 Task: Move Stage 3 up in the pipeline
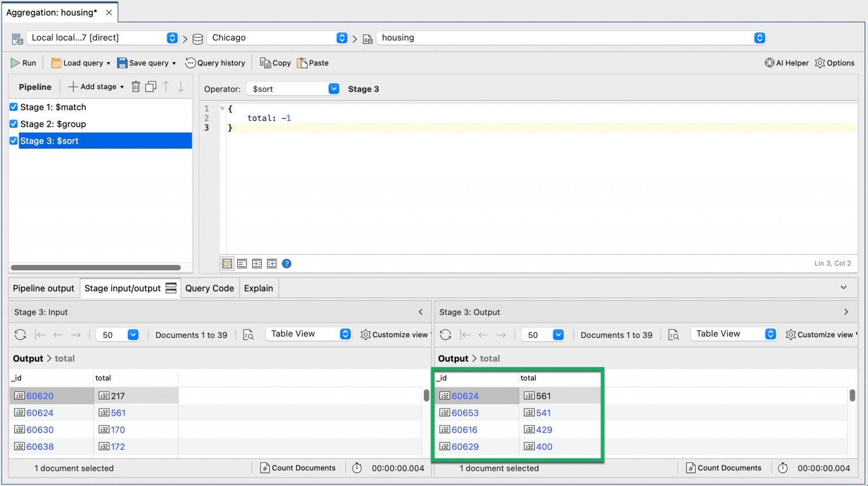tap(167, 86)
